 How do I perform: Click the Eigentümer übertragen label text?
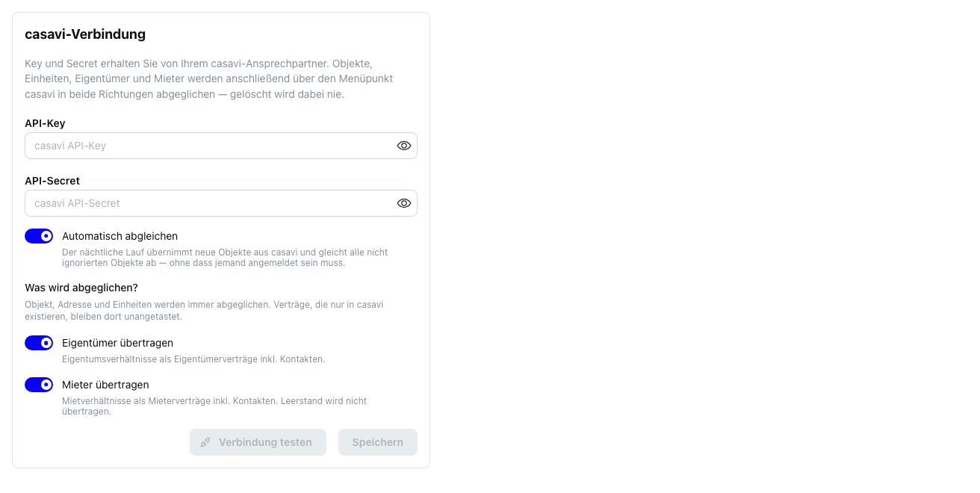pos(117,343)
